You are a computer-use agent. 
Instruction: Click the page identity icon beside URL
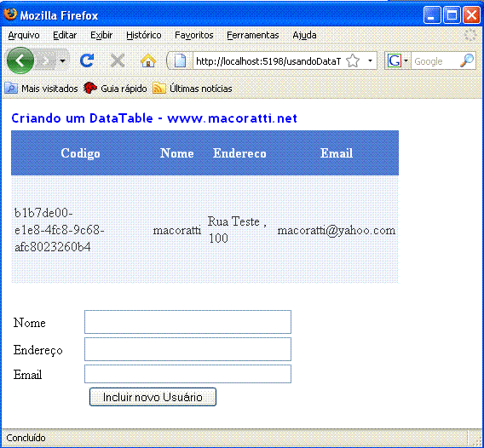[x=180, y=60]
